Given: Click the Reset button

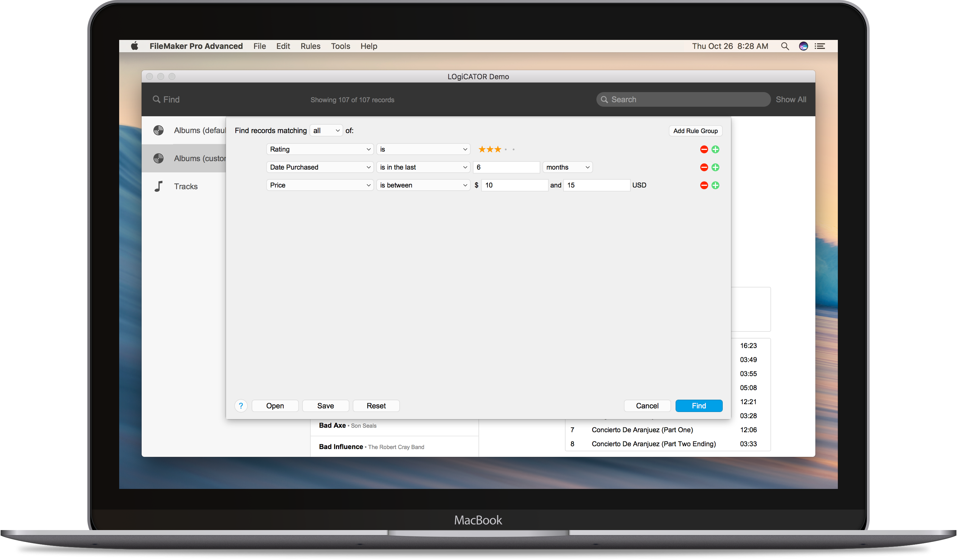Looking at the screenshot, I should click(x=376, y=405).
